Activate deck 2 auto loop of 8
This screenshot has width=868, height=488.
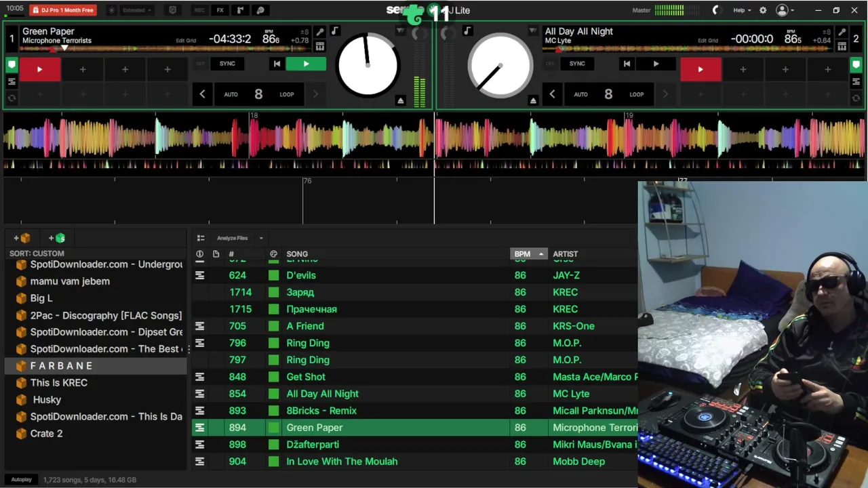[x=608, y=94]
